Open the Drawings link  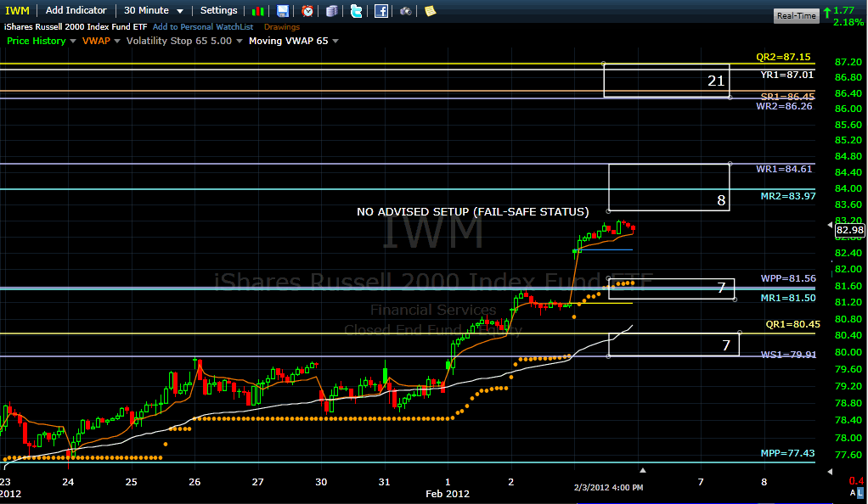coord(282,26)
